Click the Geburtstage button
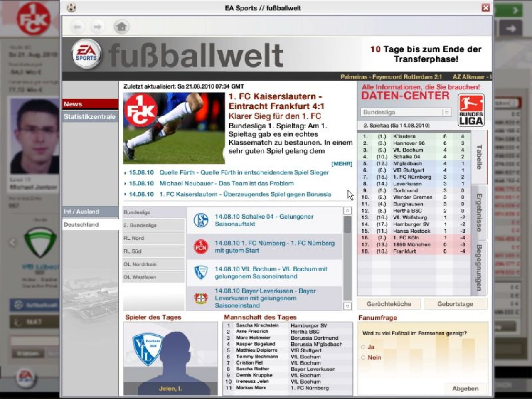 coord(455,304)
